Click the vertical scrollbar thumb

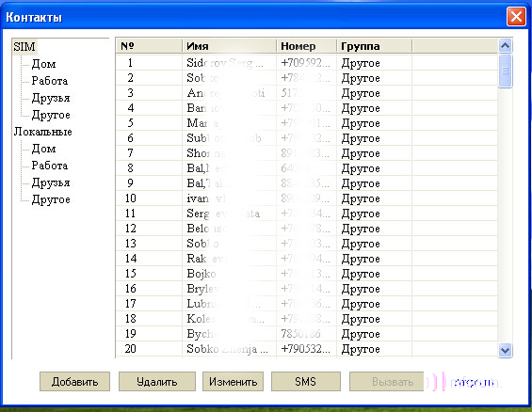506,71
